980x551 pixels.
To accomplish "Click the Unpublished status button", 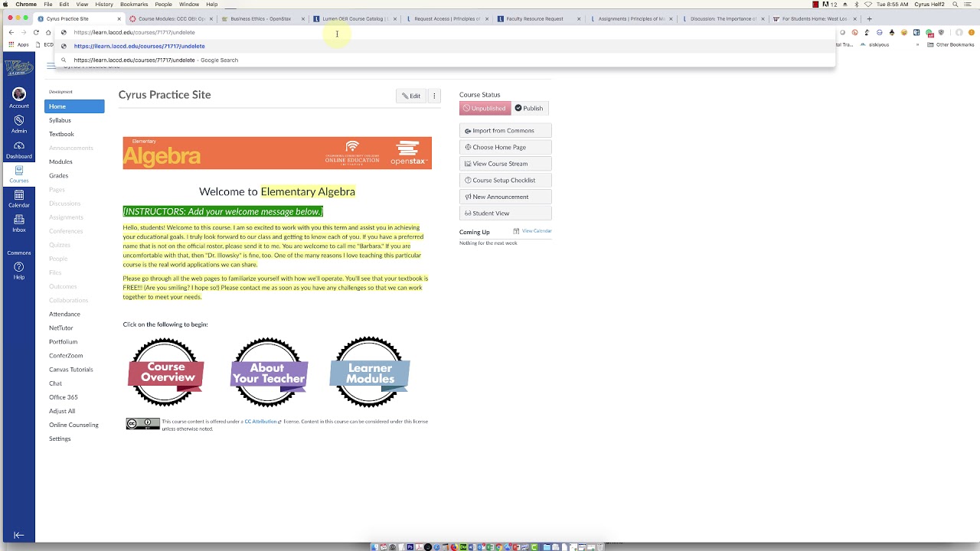I will (x=485, y=108).
